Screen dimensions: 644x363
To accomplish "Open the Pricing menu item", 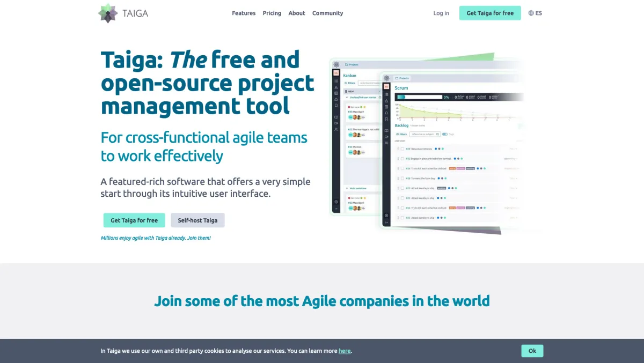I will pyautogui.click(x=272, y=13).
